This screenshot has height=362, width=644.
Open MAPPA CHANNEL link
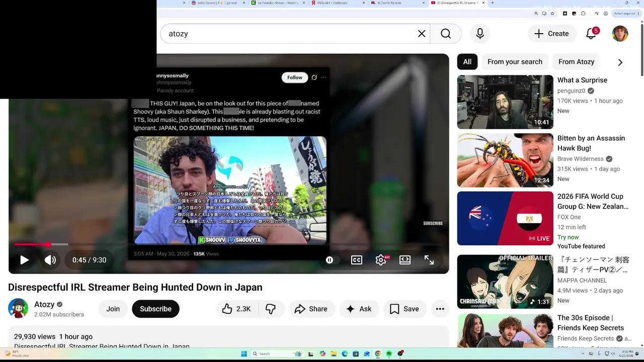582,281
